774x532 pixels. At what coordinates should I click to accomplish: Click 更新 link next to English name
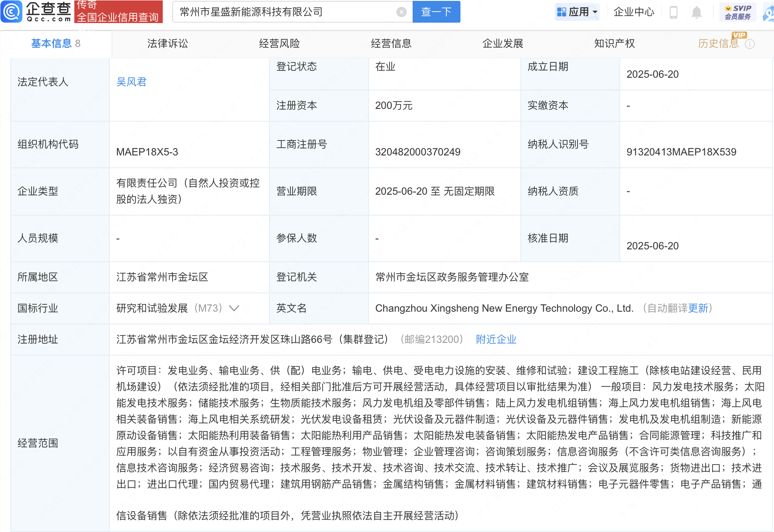click(x=698, y=308)
